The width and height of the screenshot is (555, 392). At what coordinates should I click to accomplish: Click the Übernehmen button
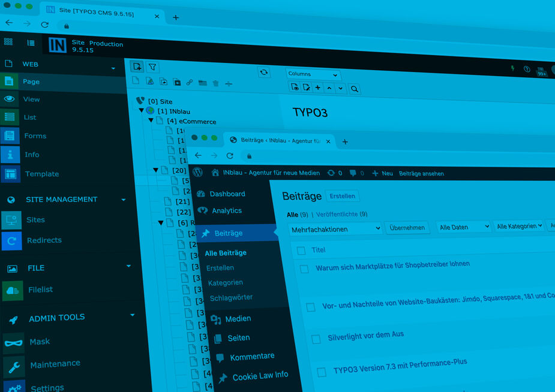coord(407,228)
